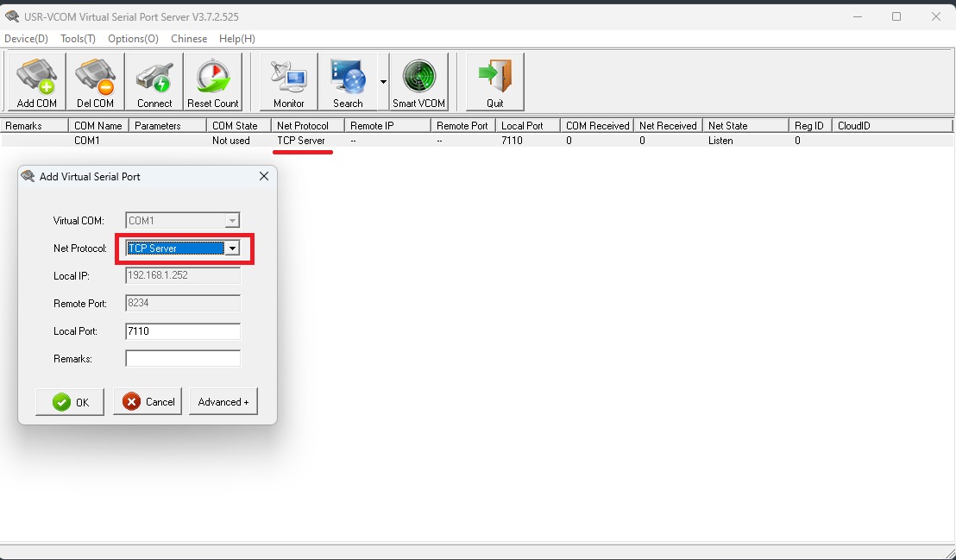Close the Add Virtual Serial Port dialog
Viewport: 956px width, 560px height.
tap(264, 176)
